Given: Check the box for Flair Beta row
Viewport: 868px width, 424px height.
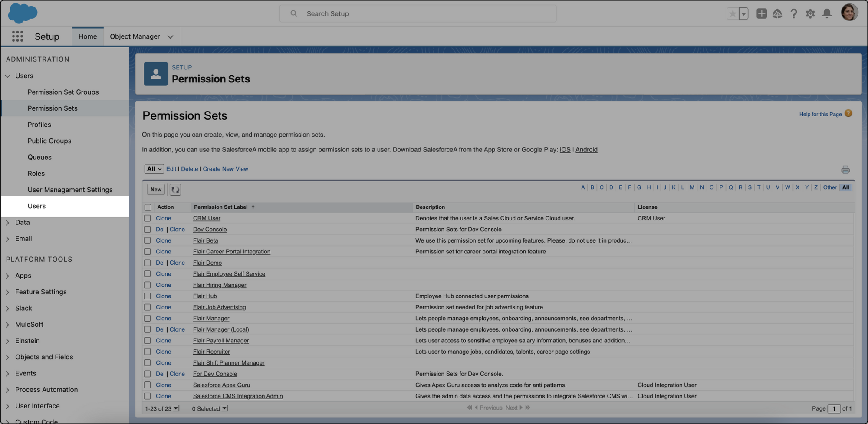Looking at the screenshot, I should (x=148, y=240).
